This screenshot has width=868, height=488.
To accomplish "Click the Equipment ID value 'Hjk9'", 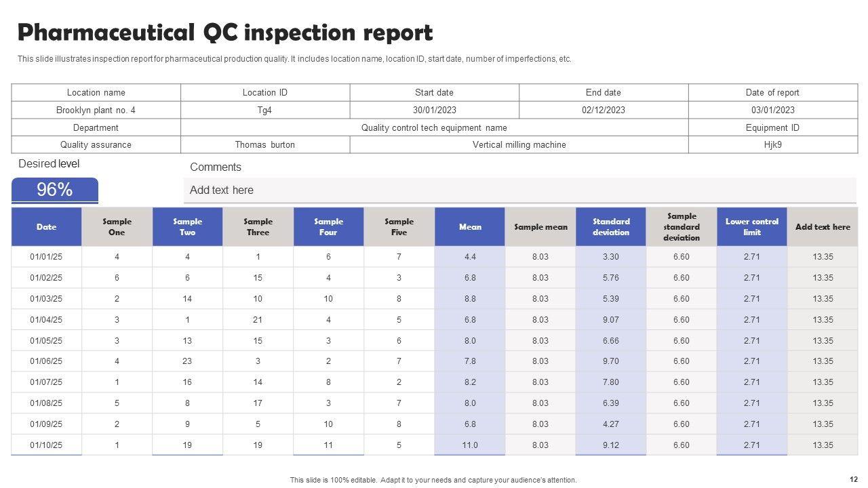I will pyautogui.click(x=773, y=144).
